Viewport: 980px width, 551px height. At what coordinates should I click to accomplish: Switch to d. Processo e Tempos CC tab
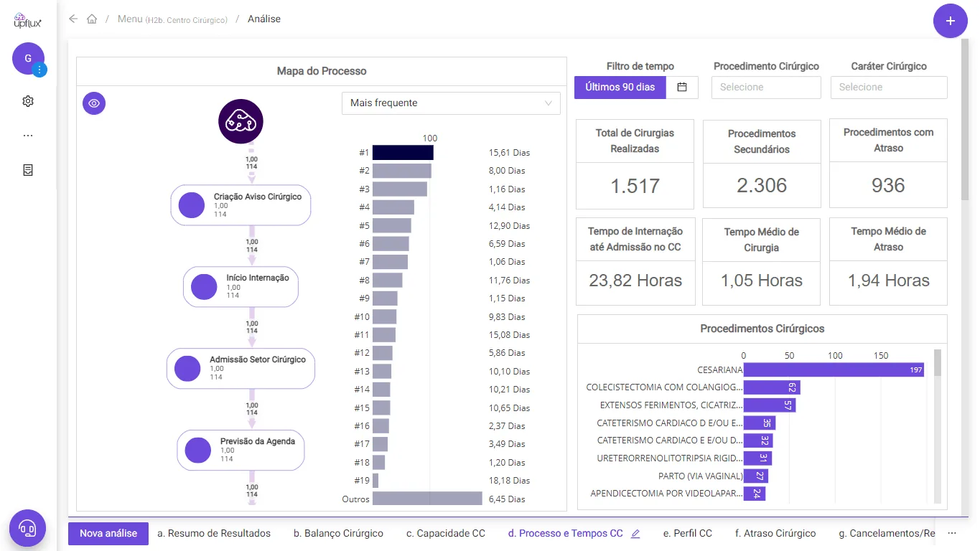(566, 534)
